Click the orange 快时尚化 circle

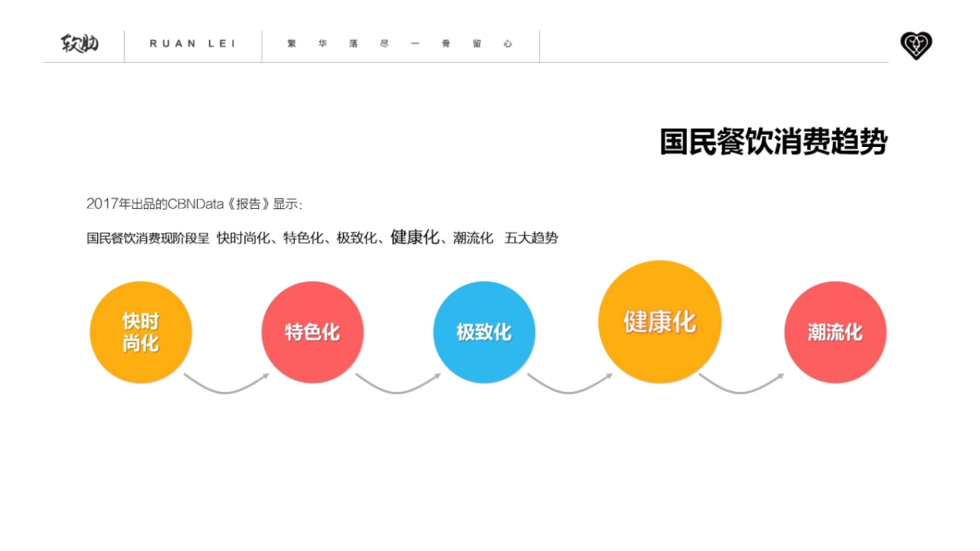pyautogui.click(x=140, y=331)
